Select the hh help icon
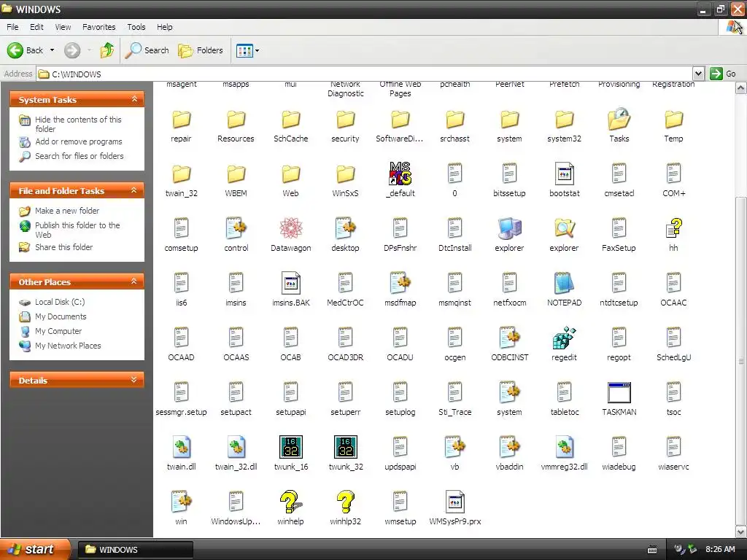Viewport: 747px width, 560px height. [673, 228]
